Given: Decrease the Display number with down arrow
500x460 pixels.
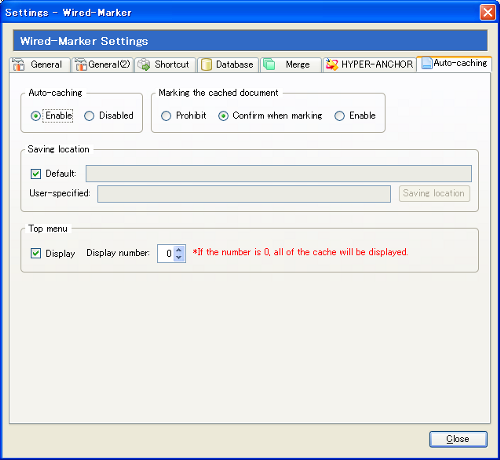Looking at the screenshot, I should pyautogui.click(x=179, y=257).
